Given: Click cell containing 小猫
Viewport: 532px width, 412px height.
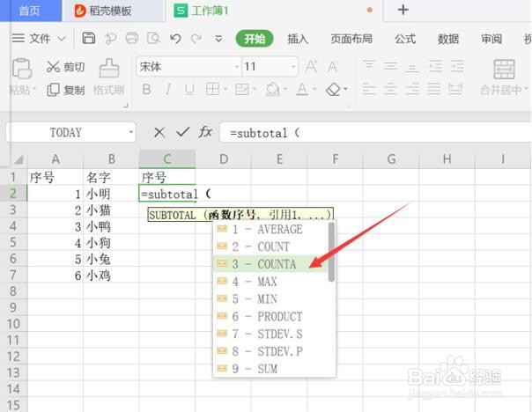Looking at the screenshot, I should click(111, 210).
